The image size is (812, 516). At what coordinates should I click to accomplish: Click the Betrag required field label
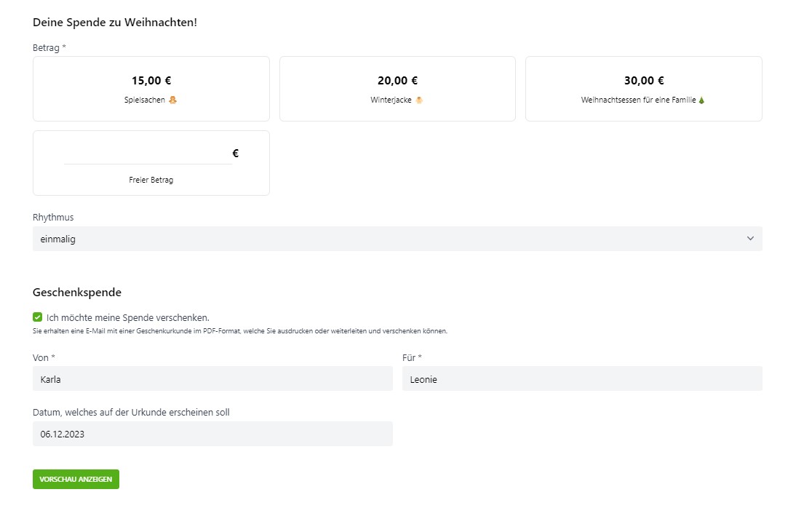pyautogui.click(x=49, y=47)
